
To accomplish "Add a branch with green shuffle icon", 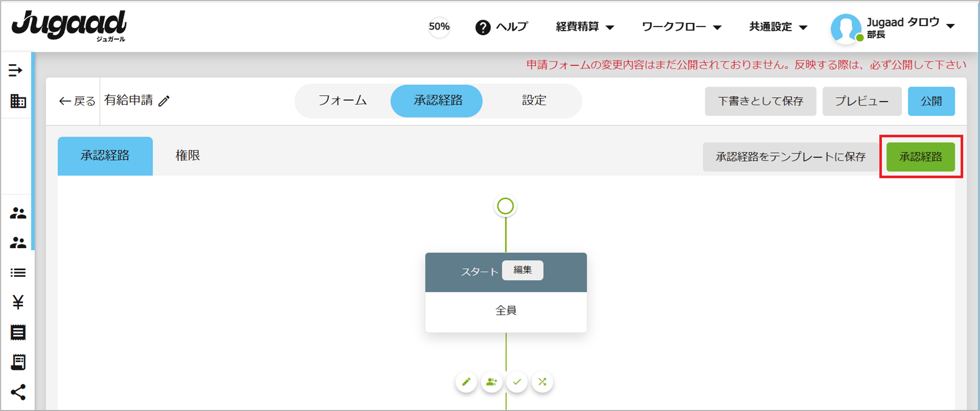I will pyautogui.click(x=542, y=382).
